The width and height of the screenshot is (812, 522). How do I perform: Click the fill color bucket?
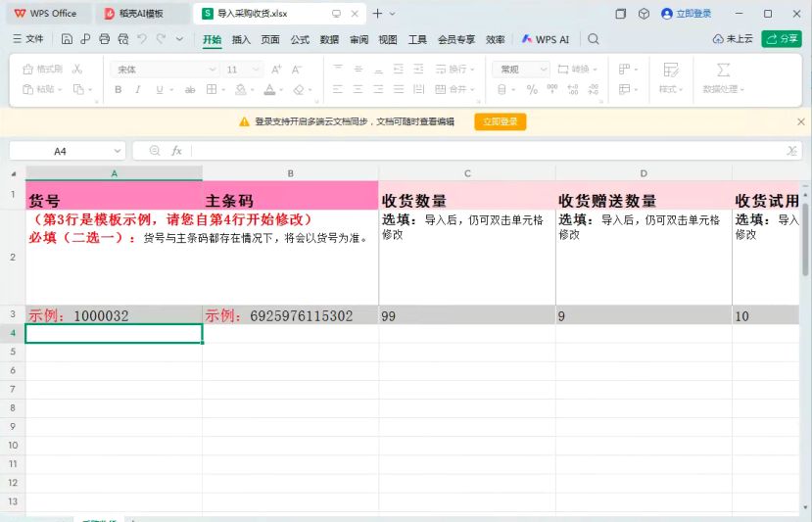[x=241, y=89]
